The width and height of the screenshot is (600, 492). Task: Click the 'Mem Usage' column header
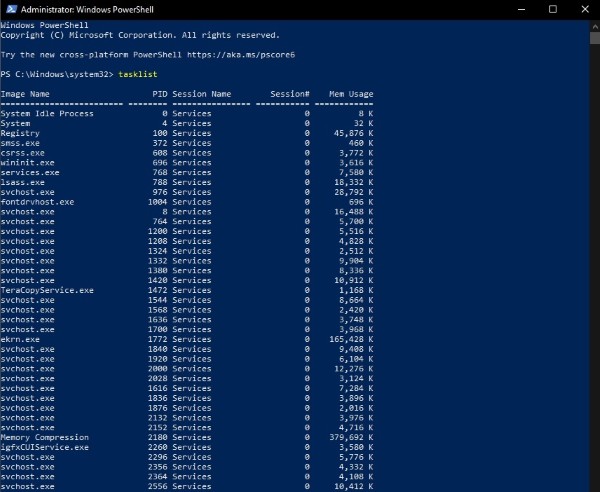coord(351,94)
